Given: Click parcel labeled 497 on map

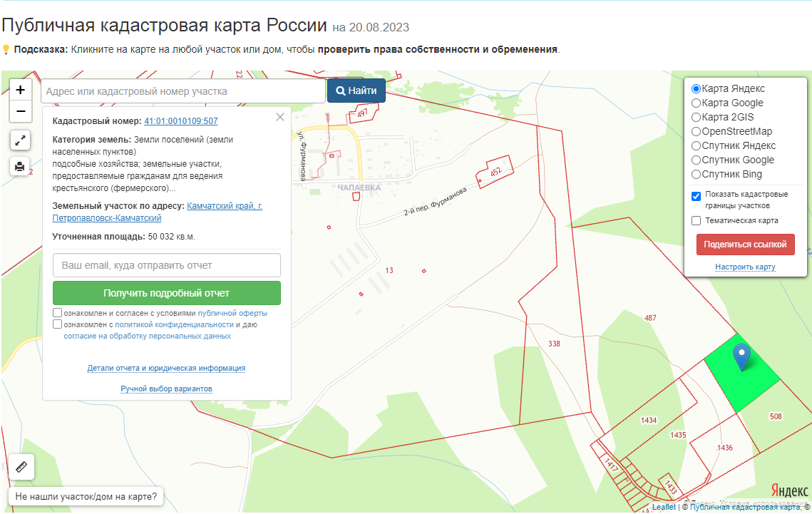Looking at the screenshot, I should pyautogui.click(x=362, y=113).
